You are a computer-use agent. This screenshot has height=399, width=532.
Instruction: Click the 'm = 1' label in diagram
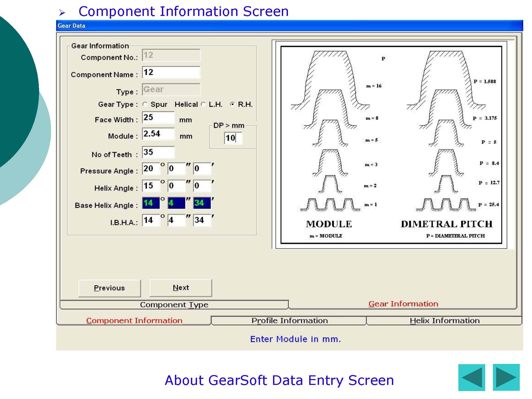(371, 205)
